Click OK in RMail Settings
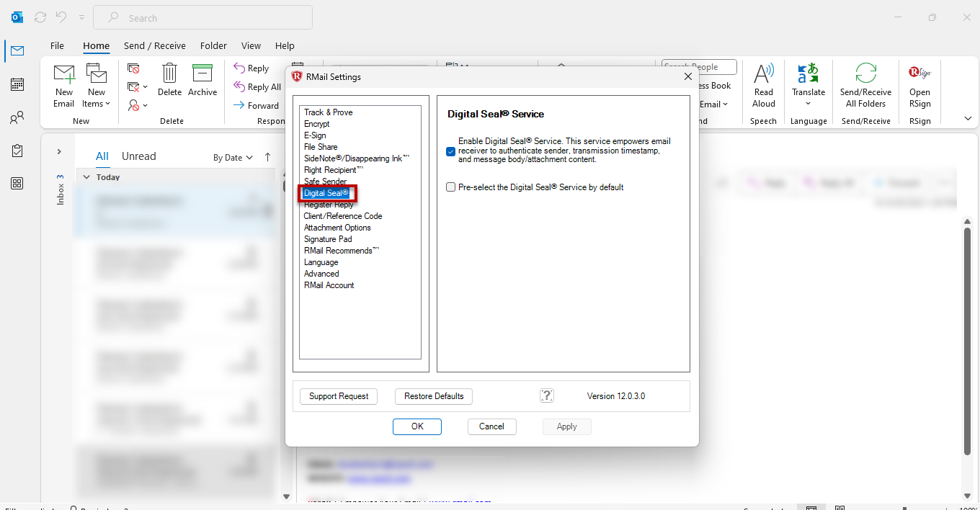980x510 pixels. click(x=417, y=426)
